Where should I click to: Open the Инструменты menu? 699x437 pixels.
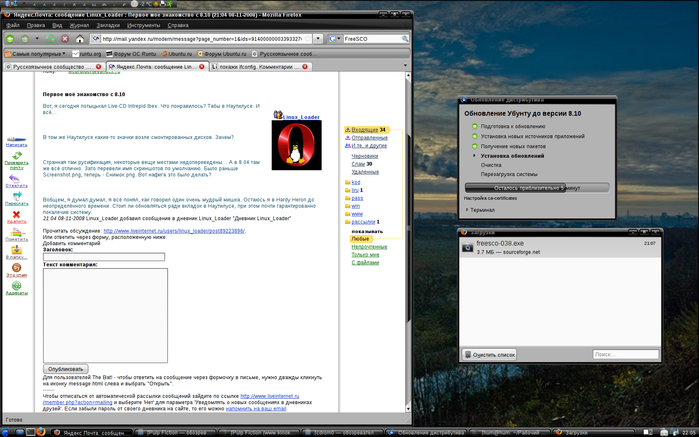pos(143,25)
